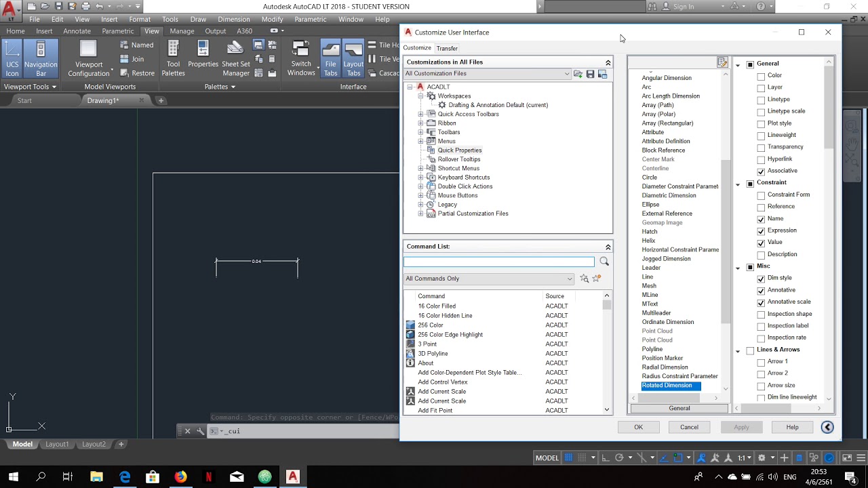
Task: Uncheck the Dim style checkbox
Action: pyautogui.click(x=761, y=278)
